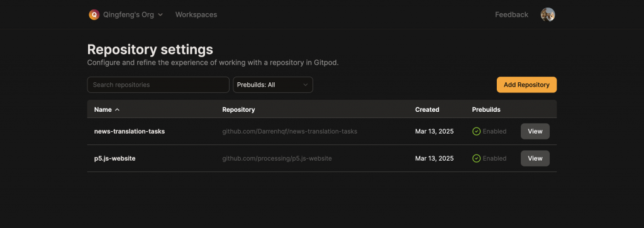Select the p5.js-website repository name
The height and width of the screenshot is (228, 644).
click(114, 158)
